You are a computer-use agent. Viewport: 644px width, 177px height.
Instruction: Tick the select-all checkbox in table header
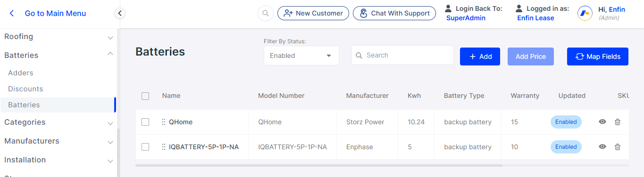145,96
